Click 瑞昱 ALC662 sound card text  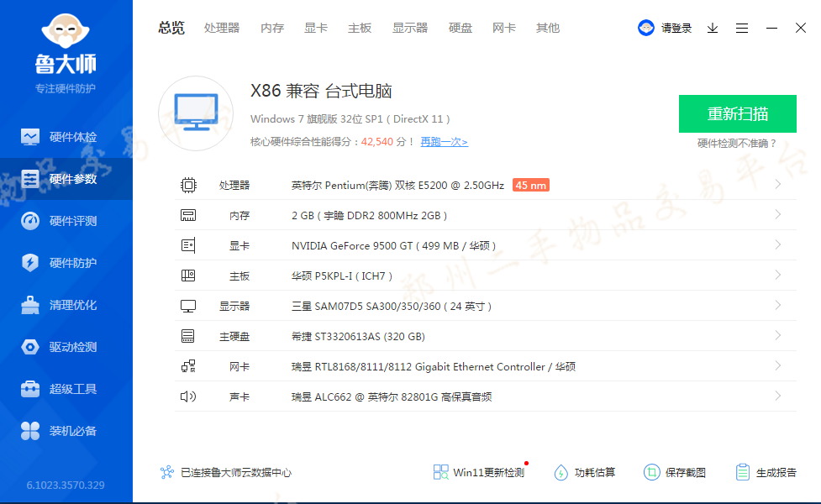pos(392,397)
